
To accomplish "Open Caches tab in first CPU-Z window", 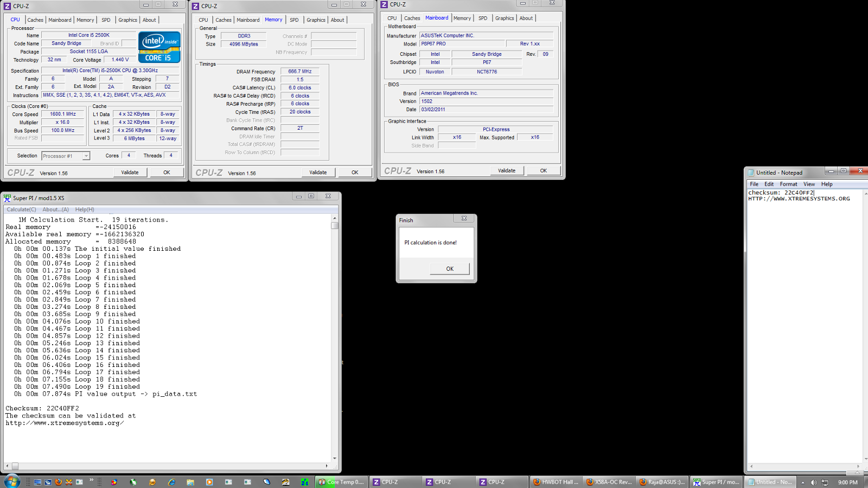I will click(35, 20).
